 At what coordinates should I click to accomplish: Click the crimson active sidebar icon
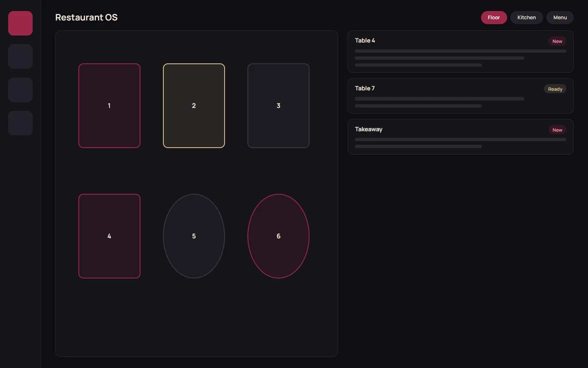(20, 23)
